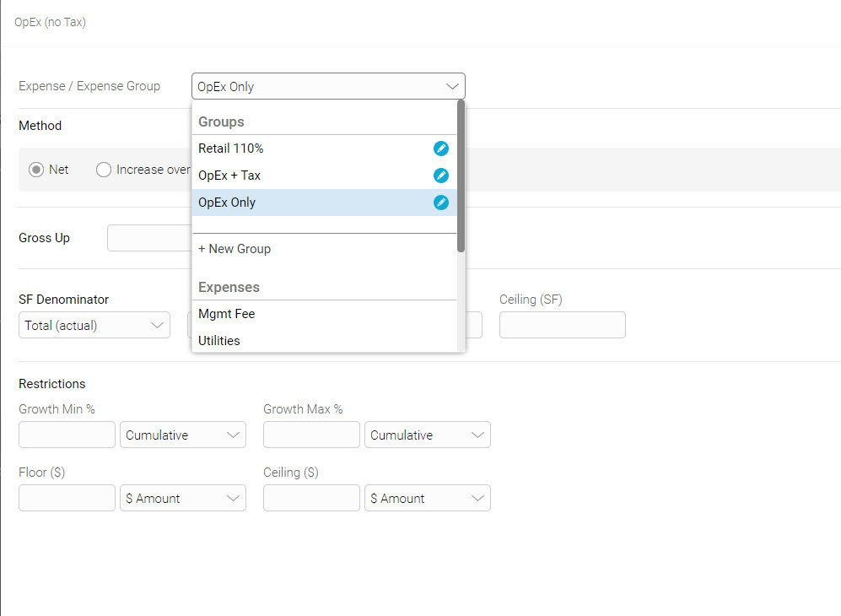Open Growth Max % Cumulative dropdown
Image resolution: width=841 pixels, height=616 pixels.
tap(428, 435)
